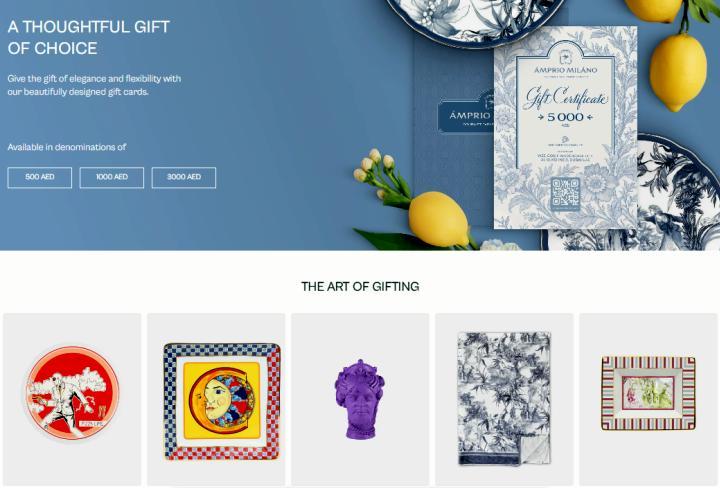Click the Available in denominations of label
Image resolution: width=720 pixels, height=488 pixels.
point(67,147)
